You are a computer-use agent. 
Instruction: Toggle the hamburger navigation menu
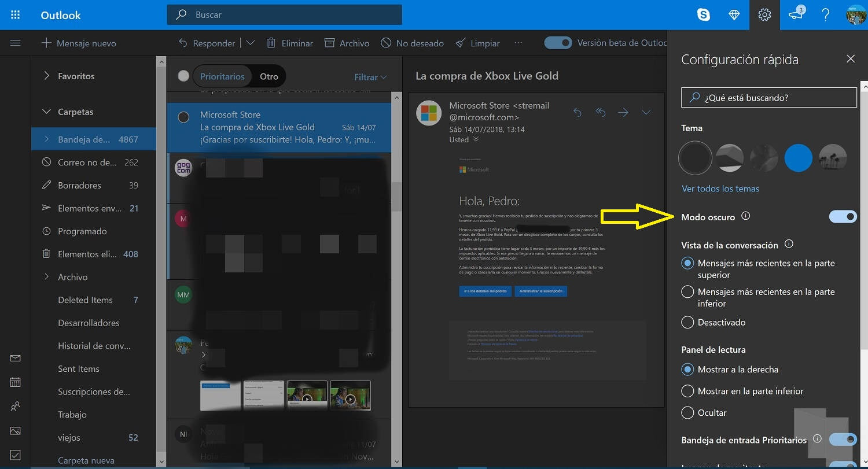pos(16,43)
